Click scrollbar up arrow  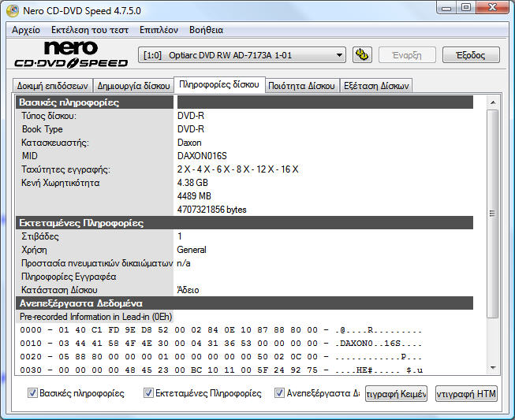coord(493,102)
